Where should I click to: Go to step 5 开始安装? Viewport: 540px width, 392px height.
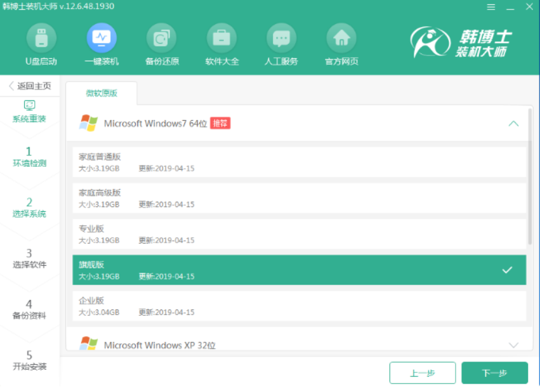coord(29,360)
